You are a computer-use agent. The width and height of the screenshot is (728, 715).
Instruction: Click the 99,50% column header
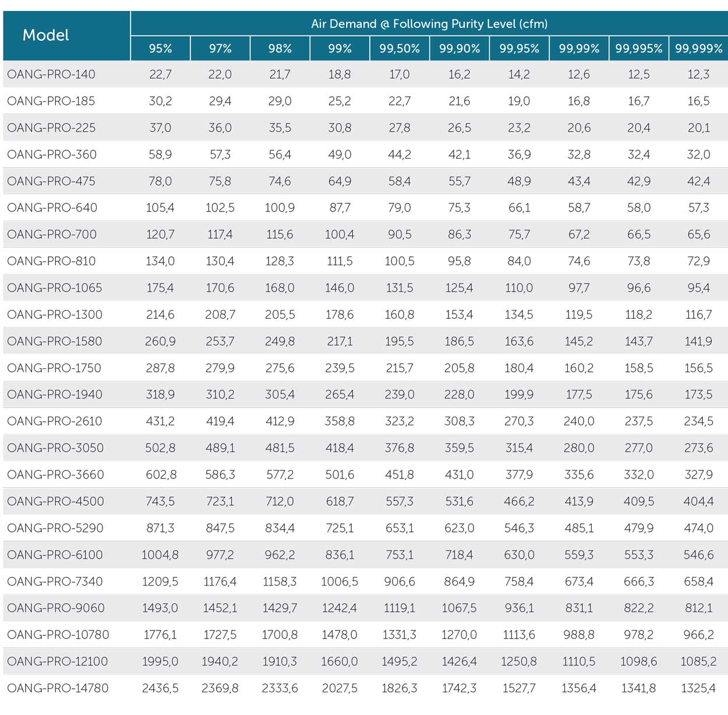(400, 48)
